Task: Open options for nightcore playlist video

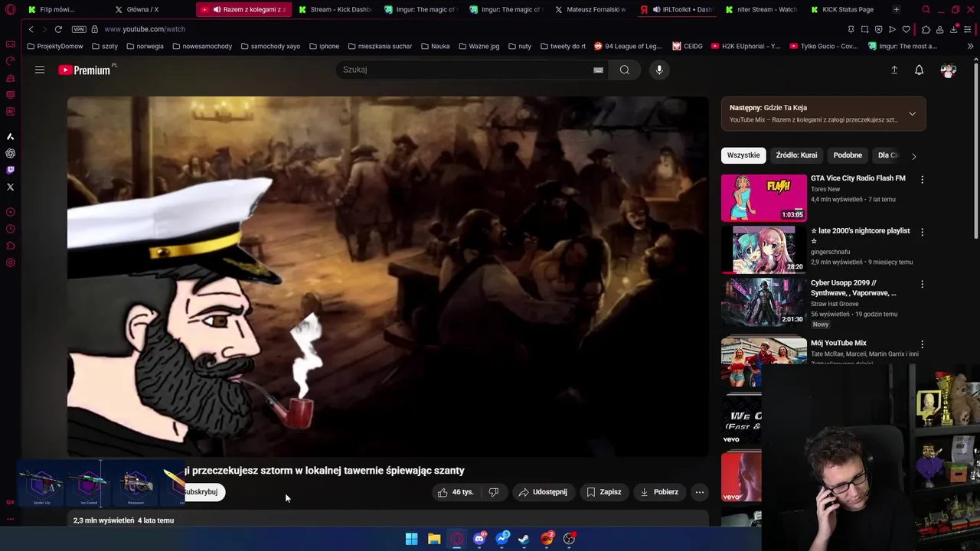Action: pyautogui.click(x=922, y=232)
